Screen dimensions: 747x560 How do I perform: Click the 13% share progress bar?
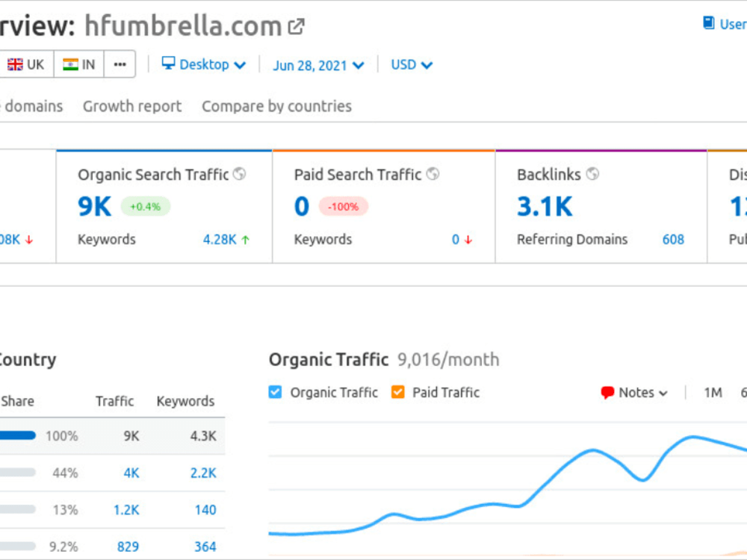coord(18,509)
